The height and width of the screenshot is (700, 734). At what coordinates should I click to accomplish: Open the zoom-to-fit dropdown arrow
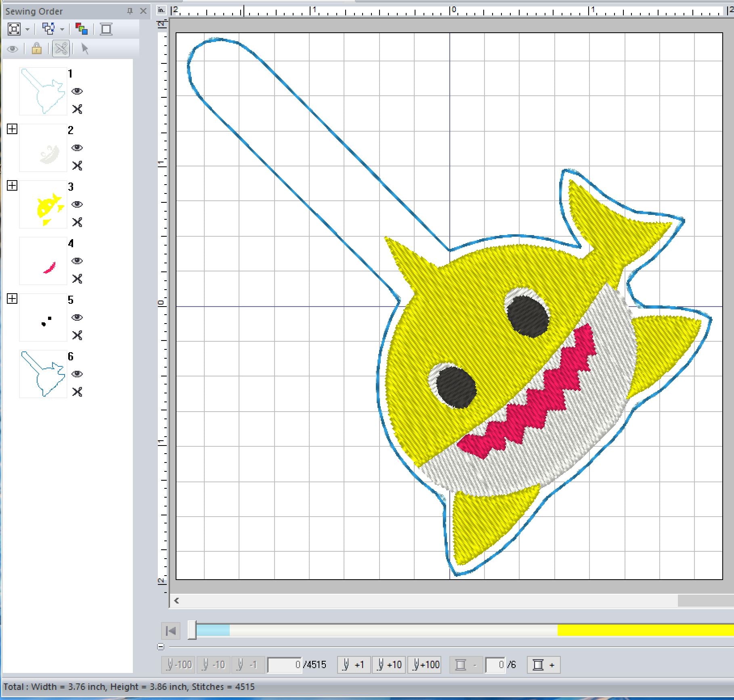27,29
